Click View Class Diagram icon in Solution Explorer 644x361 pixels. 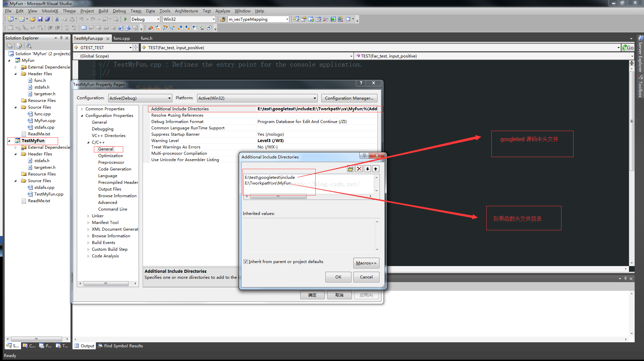29,46
